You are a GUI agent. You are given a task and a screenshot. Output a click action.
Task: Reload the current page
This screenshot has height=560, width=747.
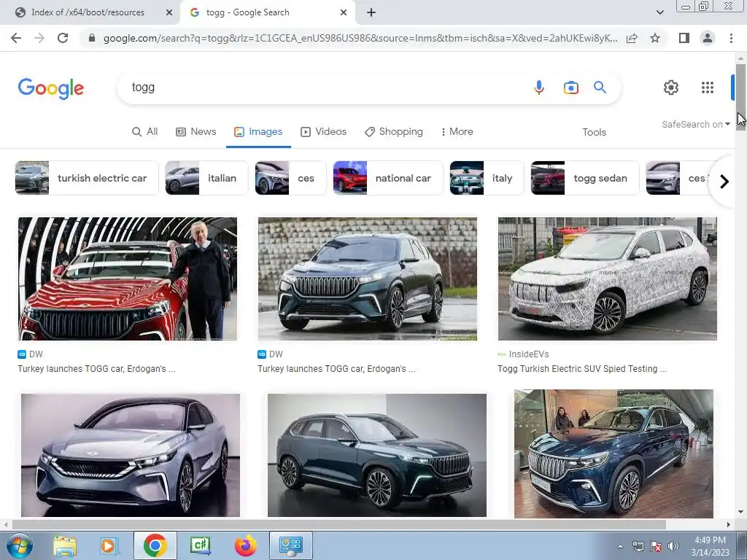click(63, 38)
